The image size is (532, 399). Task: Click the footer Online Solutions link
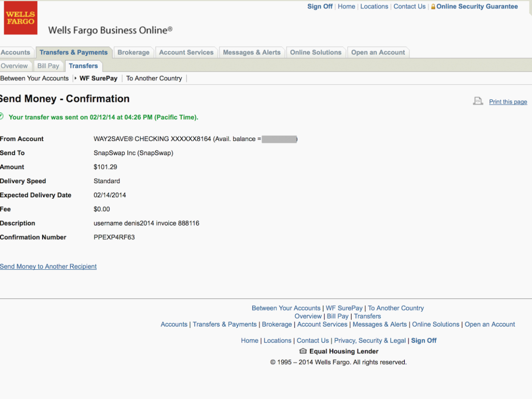[435, 324]
